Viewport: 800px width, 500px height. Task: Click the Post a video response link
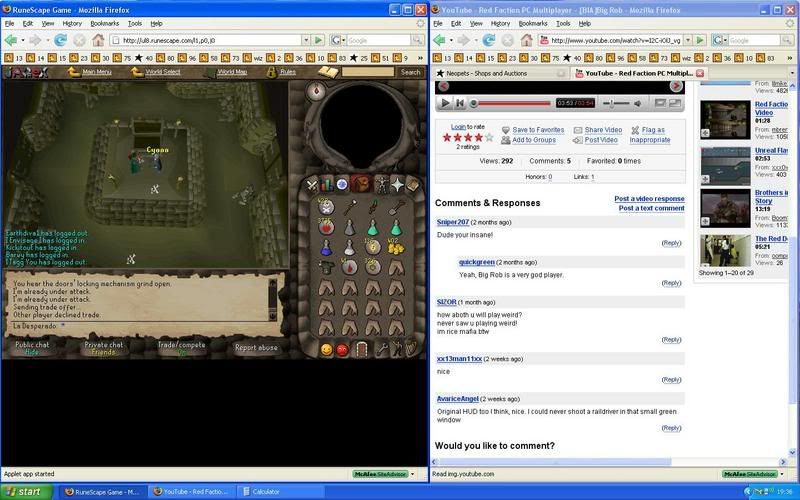point(649,198)
